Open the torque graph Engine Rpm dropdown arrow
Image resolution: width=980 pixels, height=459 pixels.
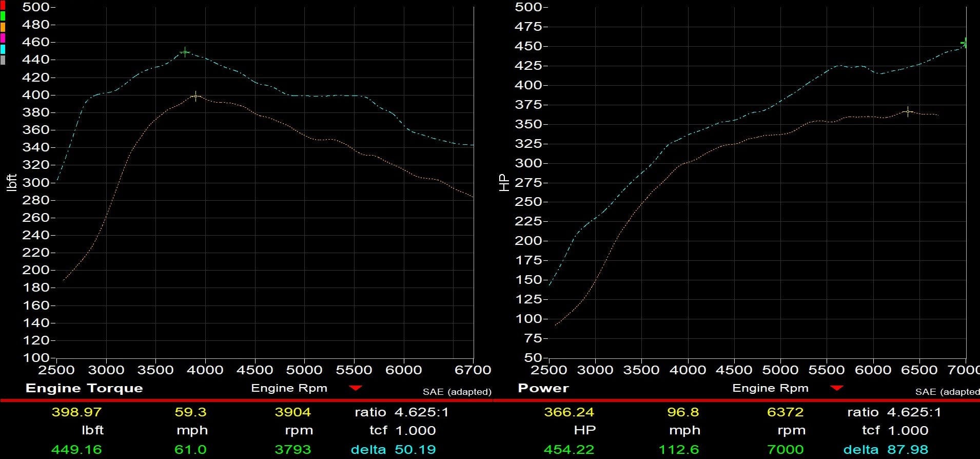click(355, 388)
